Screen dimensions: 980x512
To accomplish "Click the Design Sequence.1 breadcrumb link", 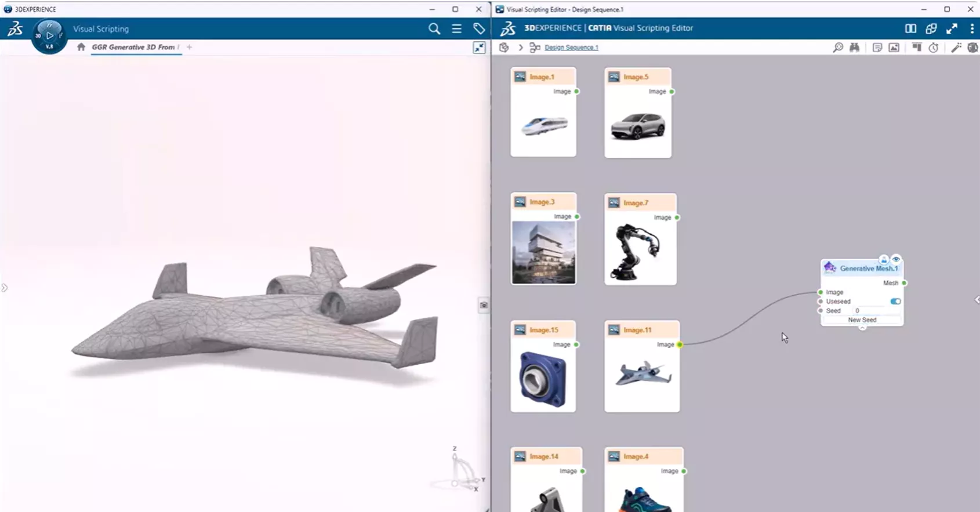I will (x=571, y=48).
